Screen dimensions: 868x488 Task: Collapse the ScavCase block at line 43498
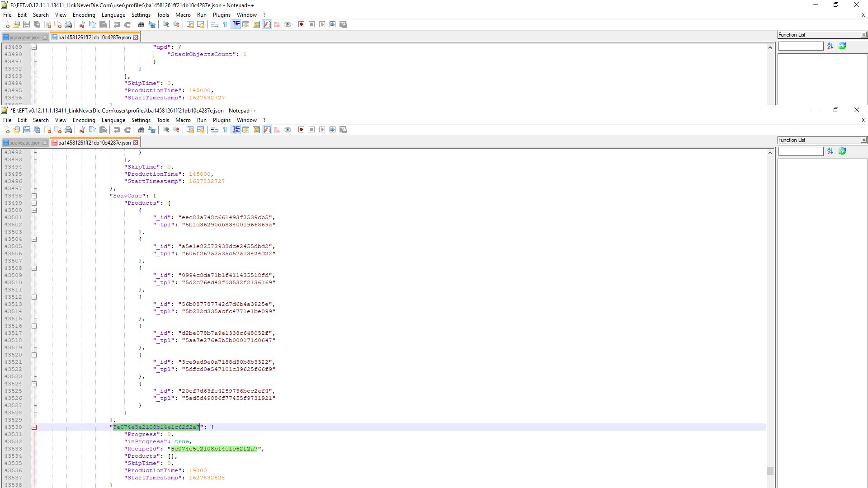(x=34, y=196)
